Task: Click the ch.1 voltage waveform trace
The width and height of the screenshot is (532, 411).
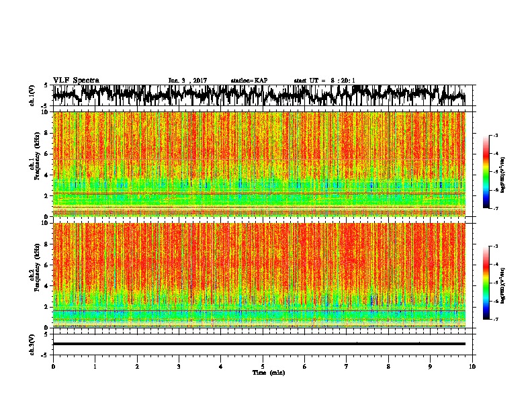Action: click(x=259, y=95)
